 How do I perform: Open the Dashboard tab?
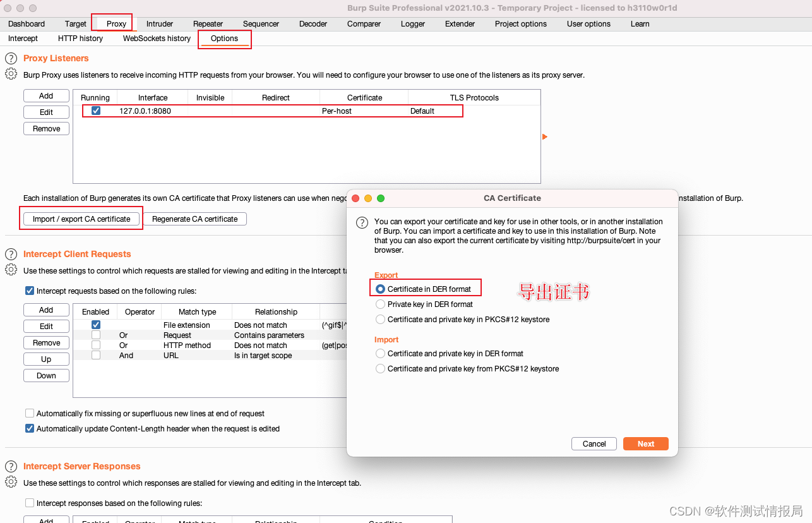click(x=27, y=23)
